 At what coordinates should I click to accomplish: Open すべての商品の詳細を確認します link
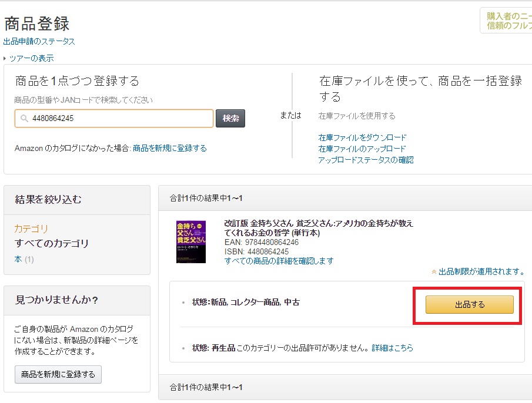pos(279,261)
